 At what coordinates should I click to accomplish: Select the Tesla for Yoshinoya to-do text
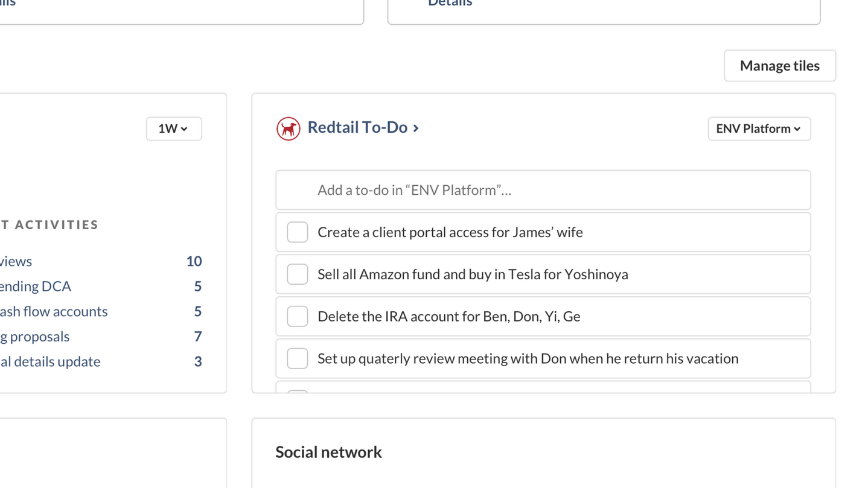(x=472, y=274)
